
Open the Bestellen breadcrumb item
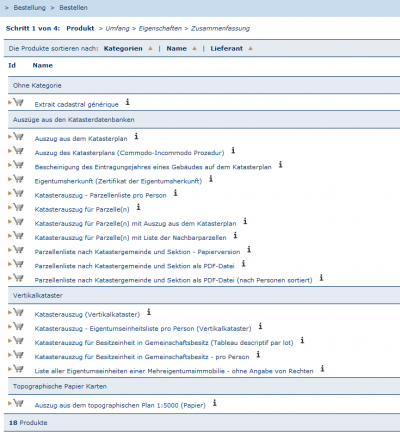[73, 8]
